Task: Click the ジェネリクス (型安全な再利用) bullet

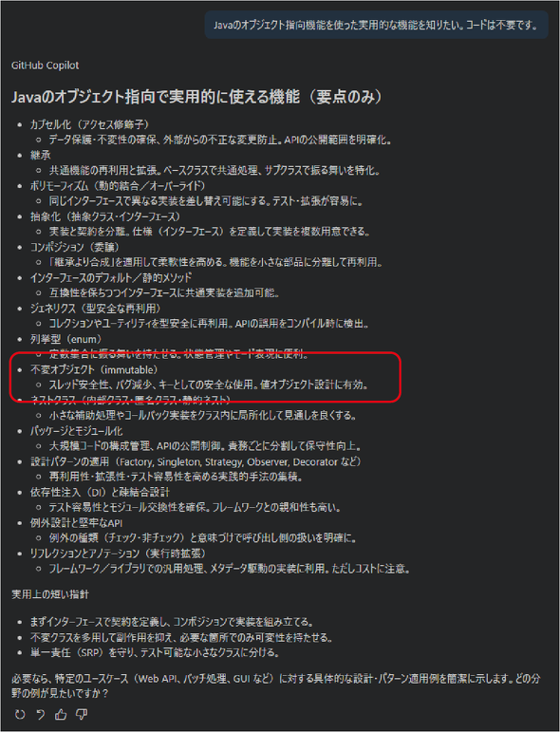Action: click(x=96, y=309)
